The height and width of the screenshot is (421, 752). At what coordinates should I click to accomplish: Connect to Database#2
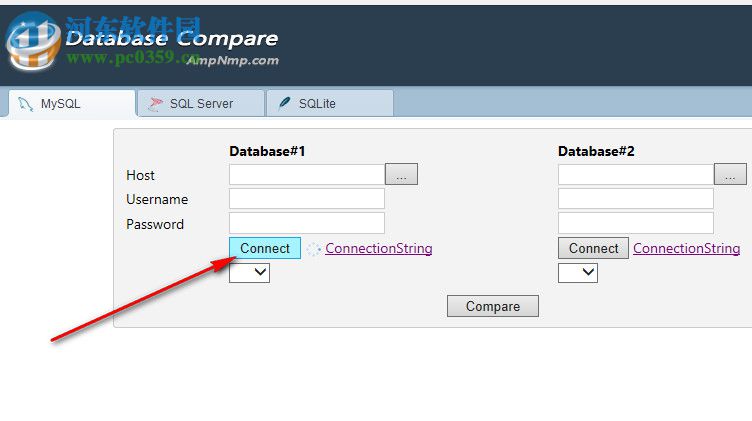593,248
